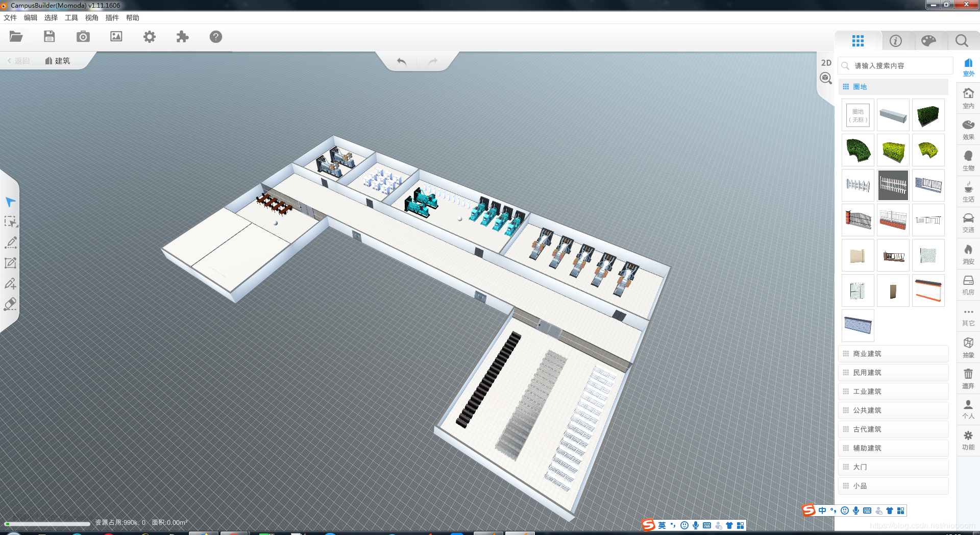
Task: Select the green hedge model thumbnail
Action: tap(928, 114)
